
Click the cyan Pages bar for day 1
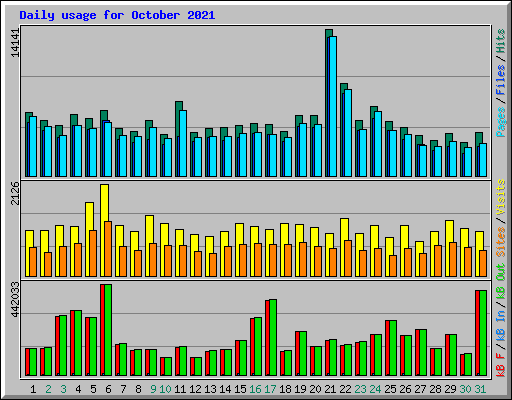click(33, 146)
